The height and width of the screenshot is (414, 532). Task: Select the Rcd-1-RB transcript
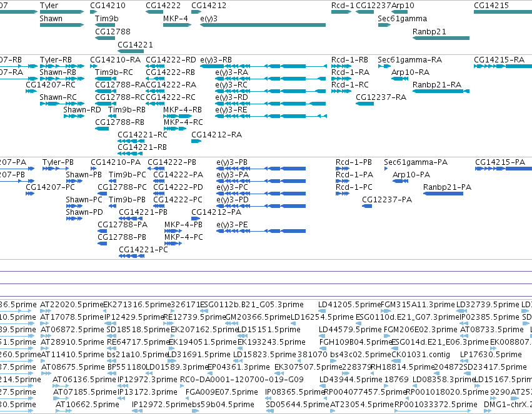(x=341, y=66)
